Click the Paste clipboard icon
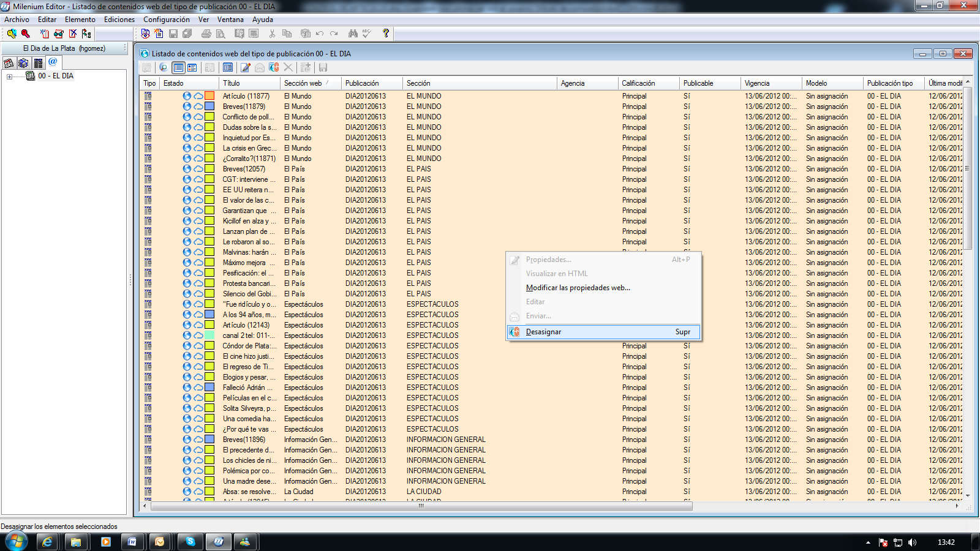Screen dimensions: 980x551 (307, 34)
